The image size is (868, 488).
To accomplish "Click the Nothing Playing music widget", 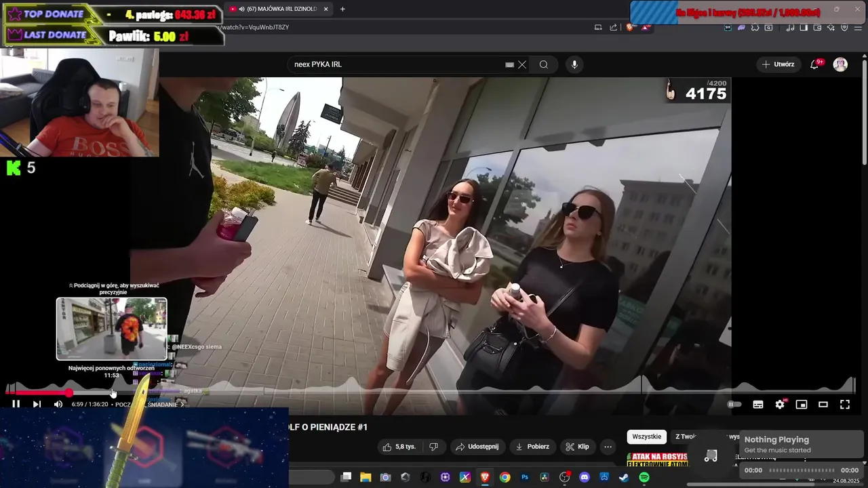I will [x=801, y=445].
